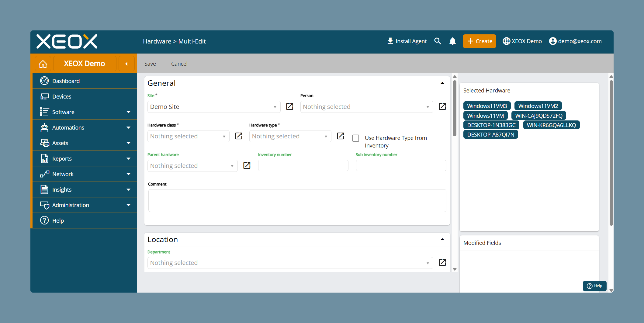Open the search magnifier icon

[438, 41]
